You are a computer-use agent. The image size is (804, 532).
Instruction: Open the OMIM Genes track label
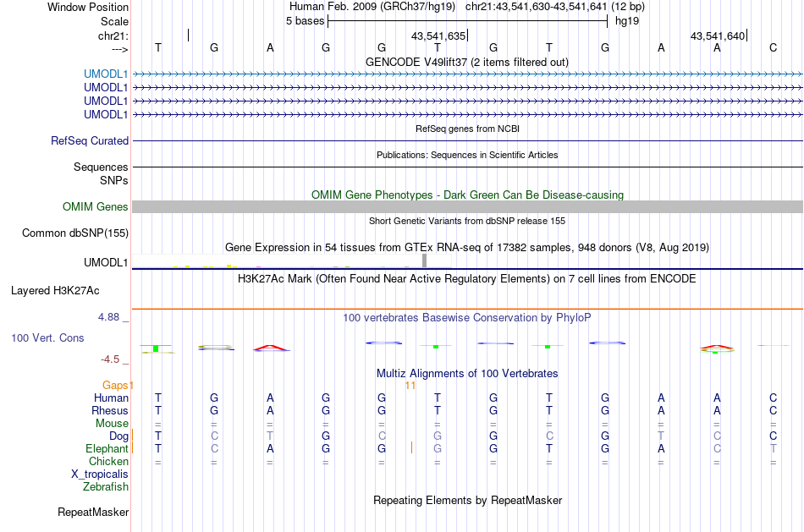point(96,206)
